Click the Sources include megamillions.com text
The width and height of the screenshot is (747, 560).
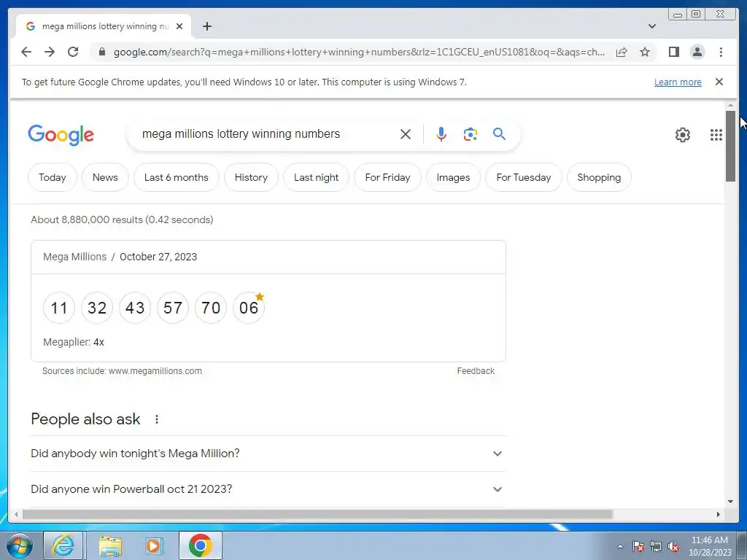click(122, 371)
